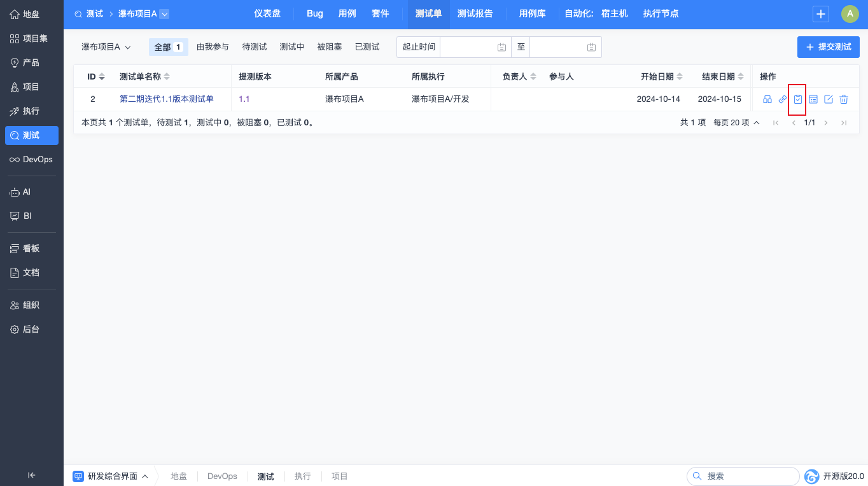868x486 pixels.
Task: Click the link cases chain icon
Action: (783, 99)
